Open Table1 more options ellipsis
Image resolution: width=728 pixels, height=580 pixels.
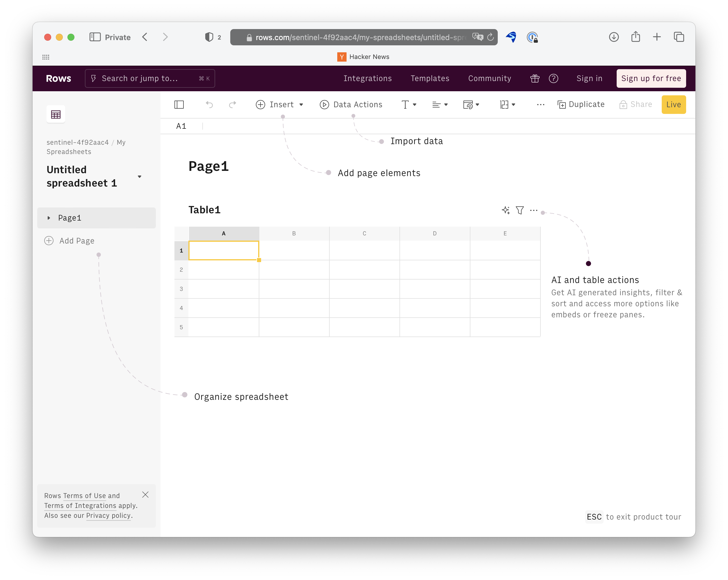coord(533,210)
